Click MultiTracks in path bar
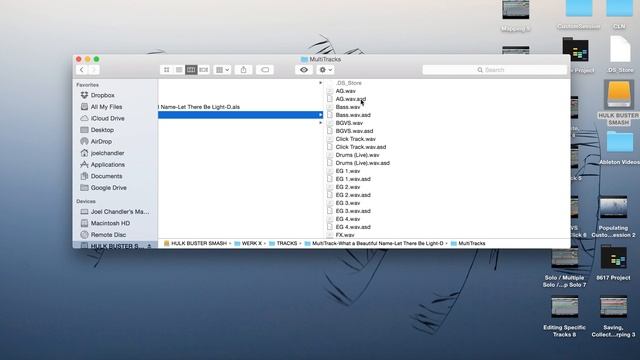The height and width of the screenshot is (360, 640). [468, 243]
